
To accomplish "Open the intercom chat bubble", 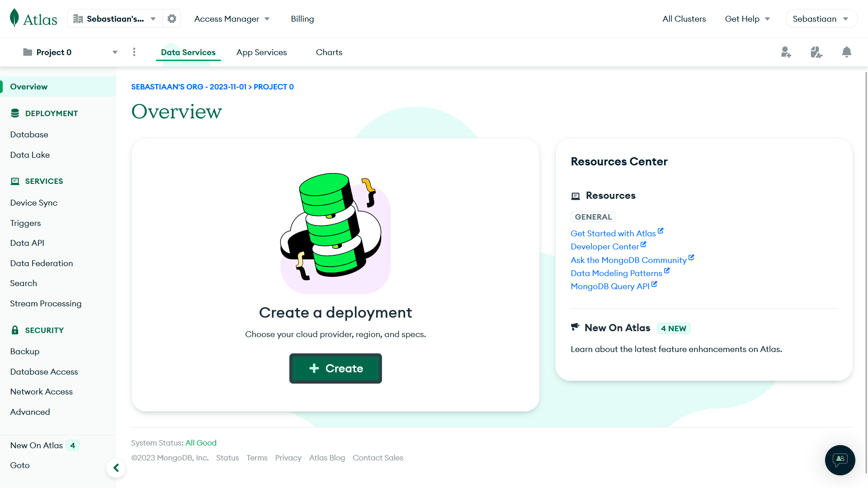I will click(840, 460).
